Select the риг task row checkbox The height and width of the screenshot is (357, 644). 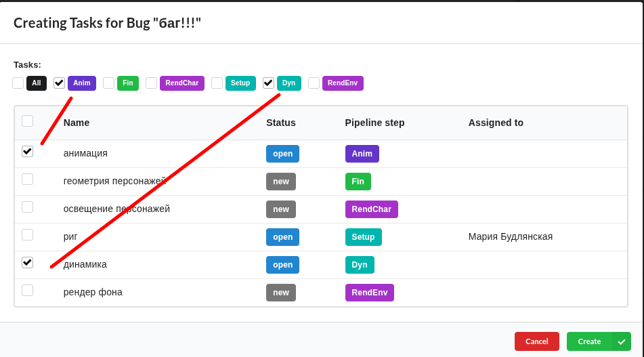[28, 235]
